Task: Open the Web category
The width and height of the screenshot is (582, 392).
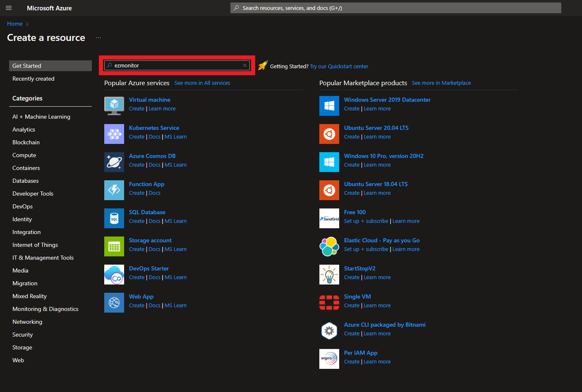Action: [x=18, y=360]
